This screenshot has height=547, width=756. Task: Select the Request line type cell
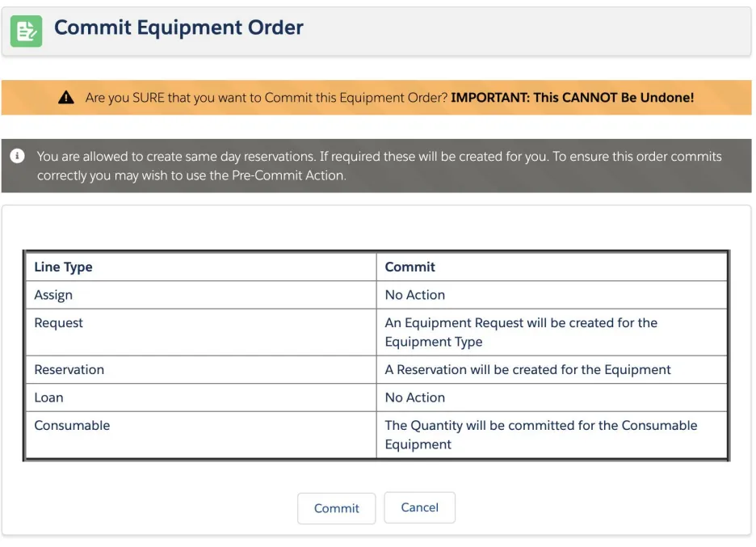201,332
